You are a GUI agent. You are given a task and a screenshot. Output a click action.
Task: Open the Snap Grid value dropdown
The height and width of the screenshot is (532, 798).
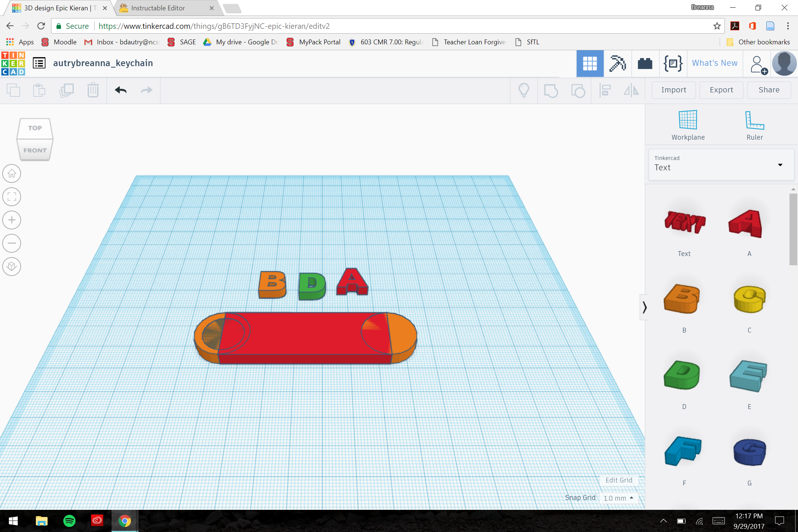pyautogui.click(x=618, y=498)
